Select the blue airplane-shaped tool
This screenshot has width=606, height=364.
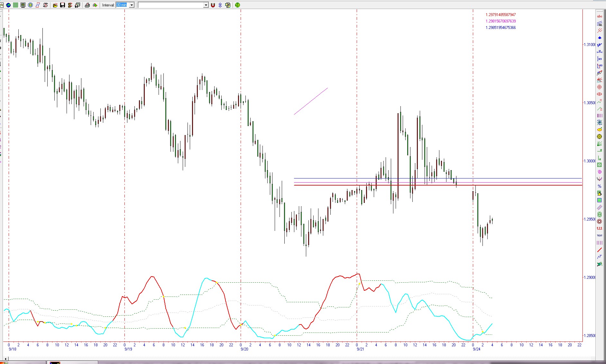click(600, 45)
